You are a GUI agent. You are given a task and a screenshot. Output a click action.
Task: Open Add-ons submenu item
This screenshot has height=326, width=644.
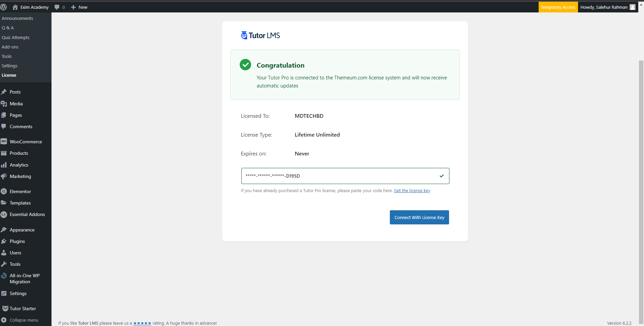pyautogui.click(x=10, y=47)
